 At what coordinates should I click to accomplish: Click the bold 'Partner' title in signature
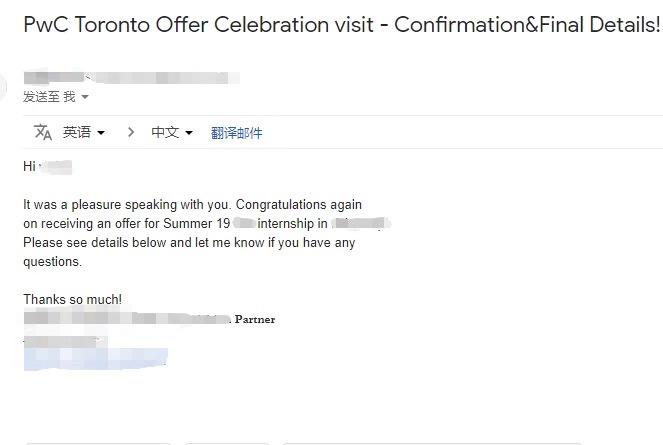pos(254,320)
